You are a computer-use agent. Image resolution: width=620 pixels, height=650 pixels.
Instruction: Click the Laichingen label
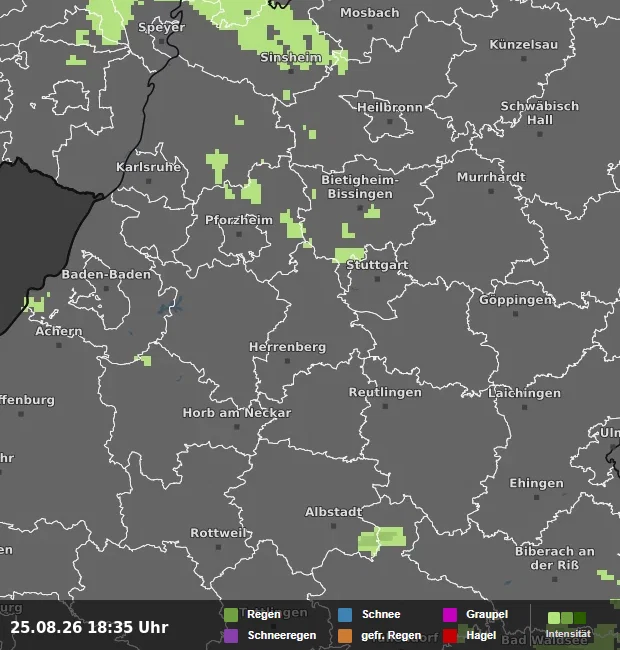(524, 393)
